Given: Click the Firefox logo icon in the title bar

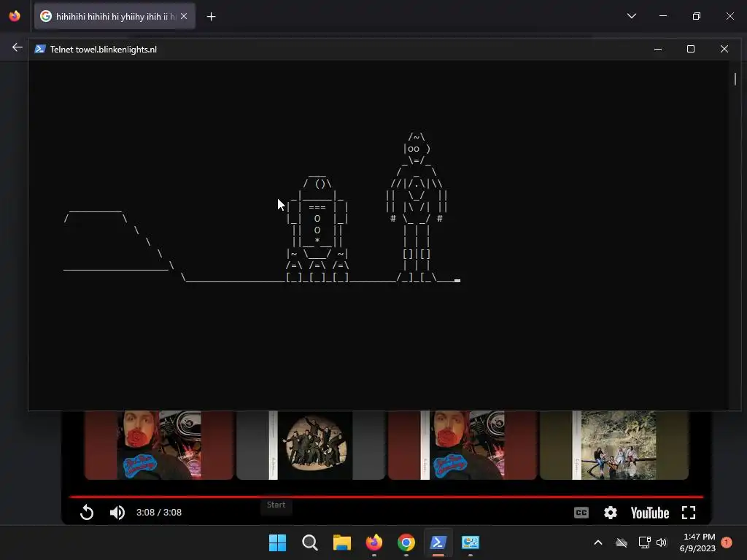Looking at the screenshot, I should (15, 16).
